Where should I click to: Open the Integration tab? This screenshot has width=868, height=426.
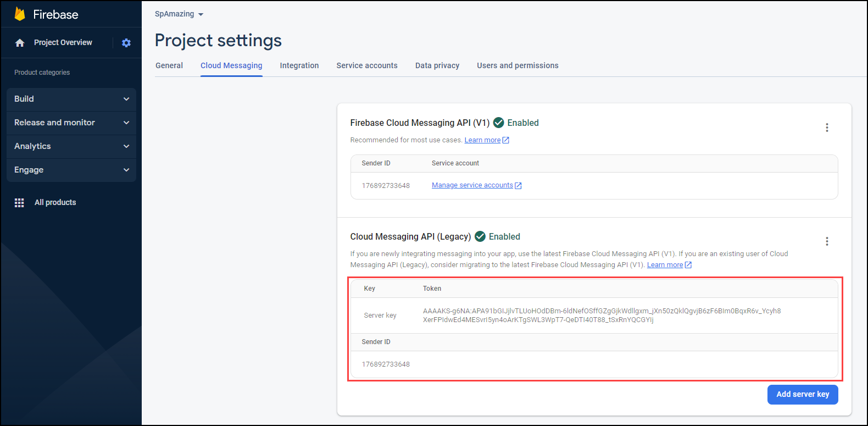[299, 65]
